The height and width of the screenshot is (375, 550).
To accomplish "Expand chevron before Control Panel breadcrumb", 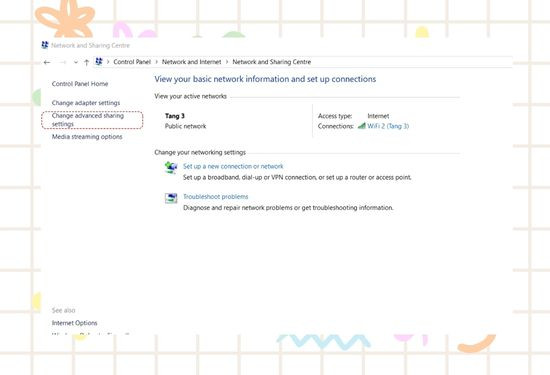I will pos(108,62).
